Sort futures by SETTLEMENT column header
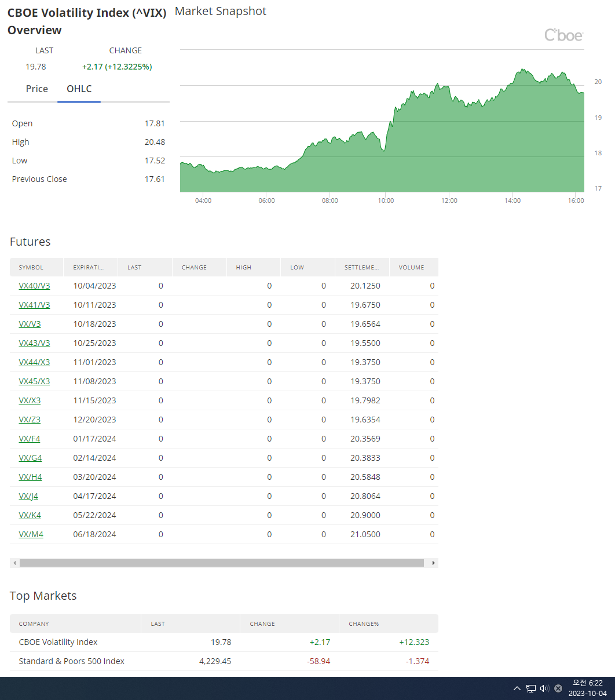615x700 pixels. click(x=363, y=267)
